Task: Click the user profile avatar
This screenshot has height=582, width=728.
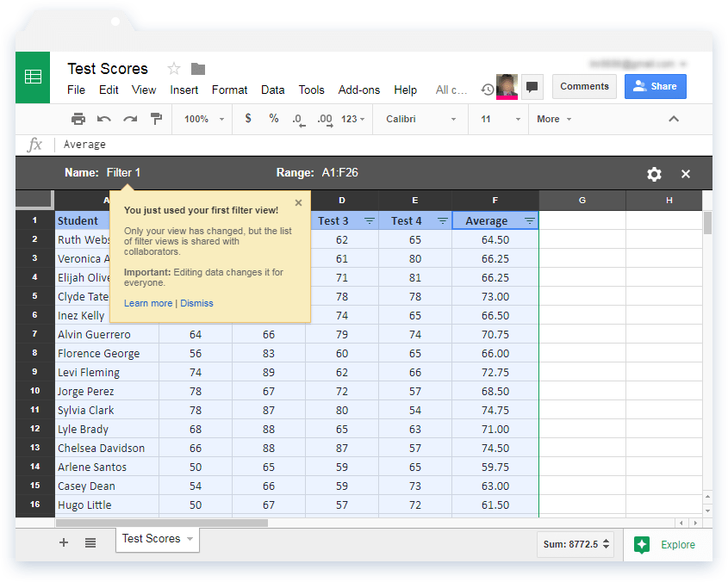Action: tap(507, 86)
